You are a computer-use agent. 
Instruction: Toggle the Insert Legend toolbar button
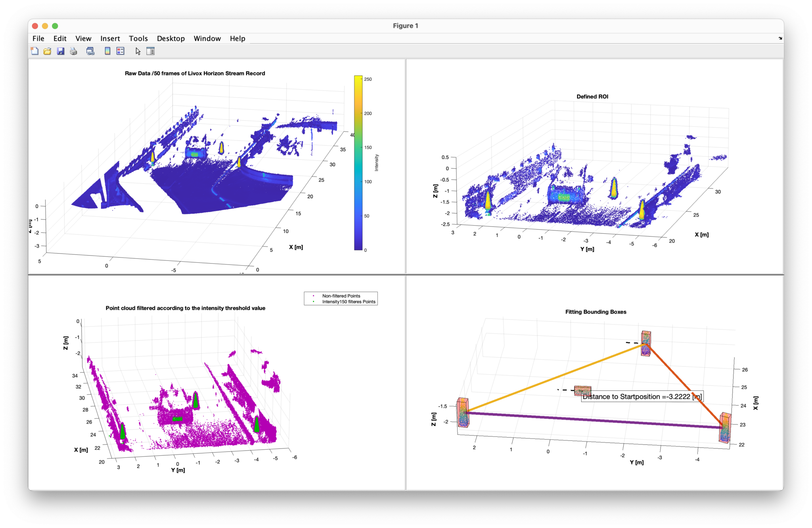pos(121,51)
